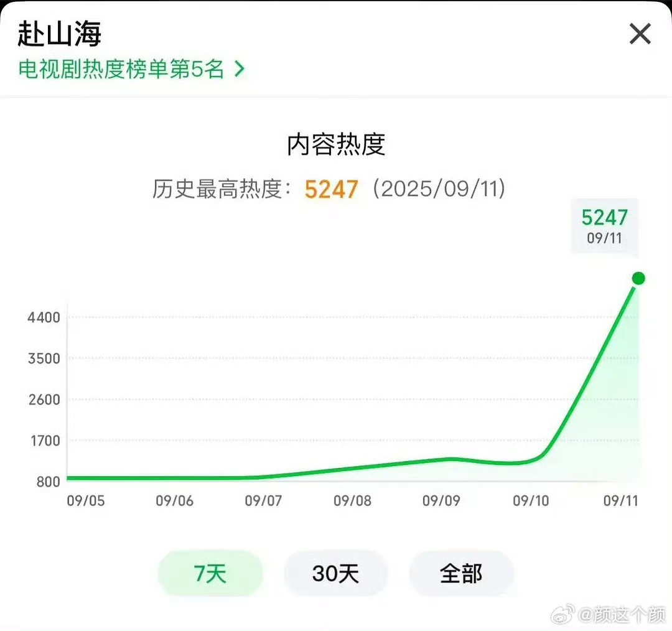Click the orange 5247 peak heat value
The height and width of the screenshot is (631, 672).
coord(331,189)
